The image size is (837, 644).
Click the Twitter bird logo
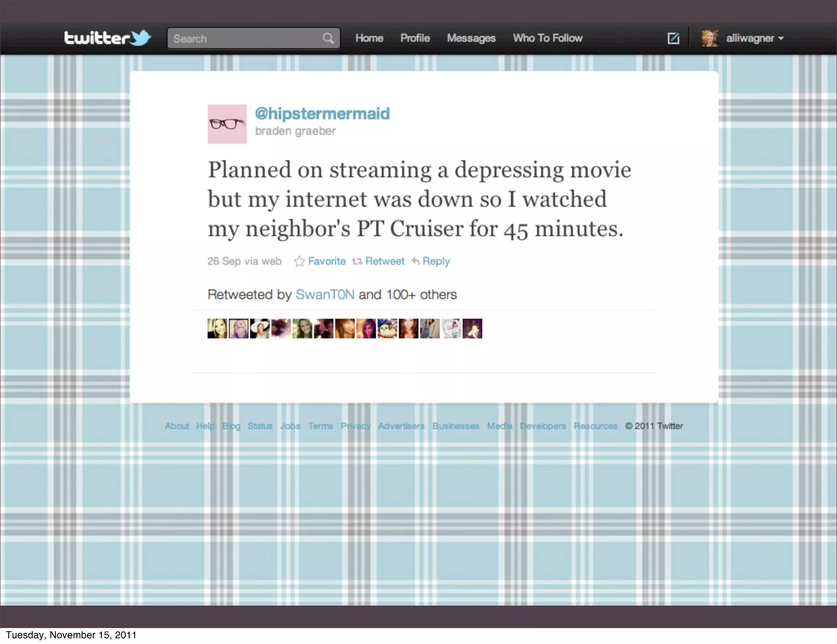click(141, 38)
